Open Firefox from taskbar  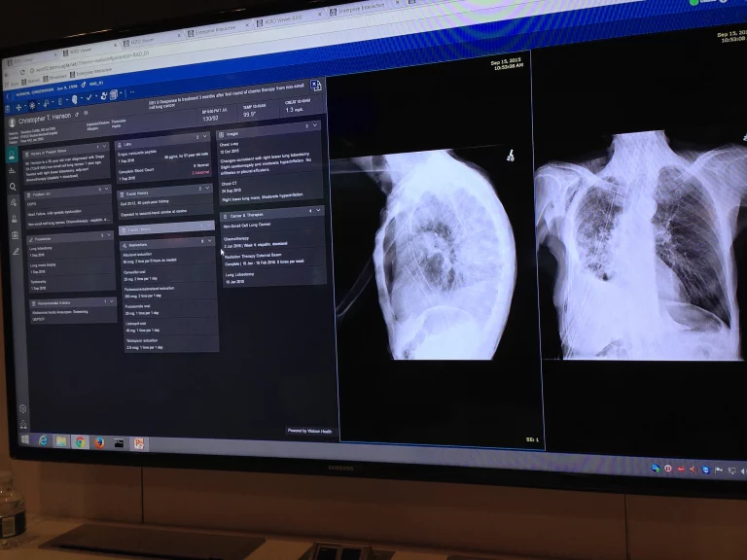(99, 443)
